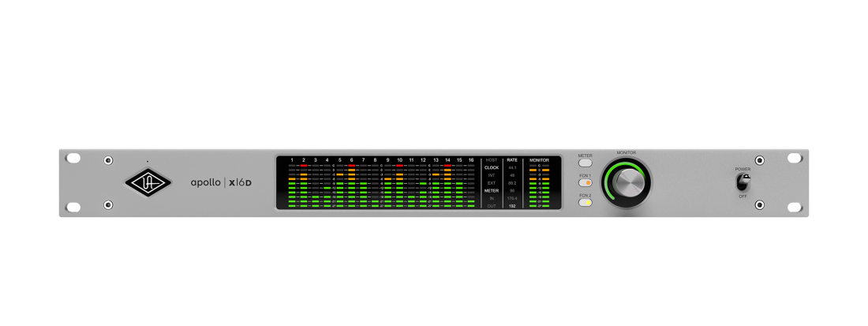Click channel number 14 on the display
This screenshot has height=326, width=868.
pyautogui.click(x=447, y=160)
